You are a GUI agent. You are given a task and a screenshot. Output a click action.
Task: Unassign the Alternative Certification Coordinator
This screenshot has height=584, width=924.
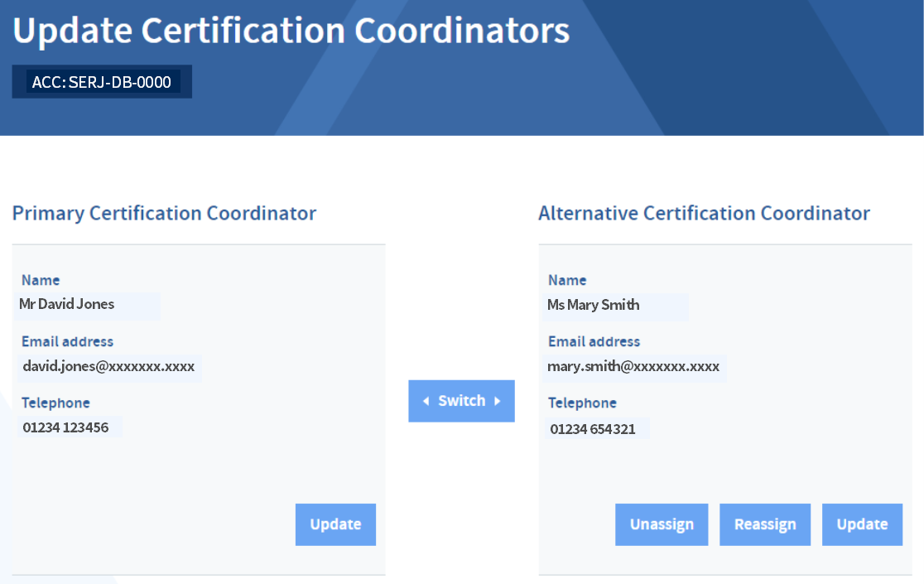tap(662, 524)
